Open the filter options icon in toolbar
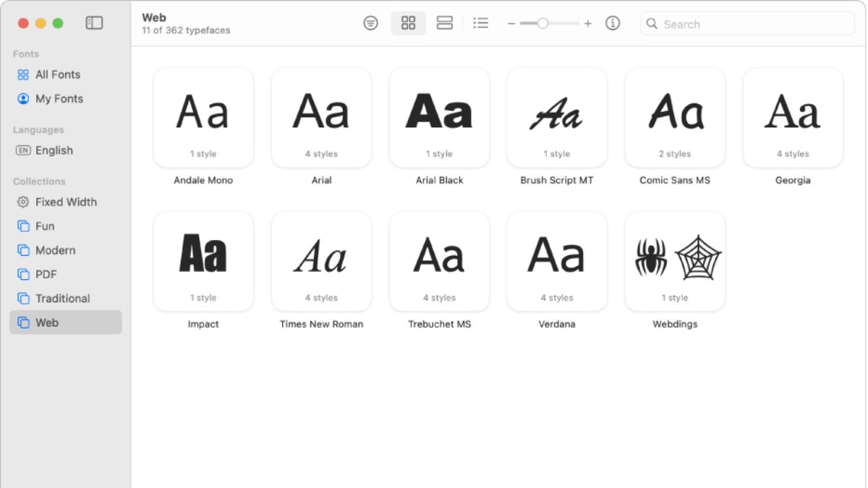 370,23
